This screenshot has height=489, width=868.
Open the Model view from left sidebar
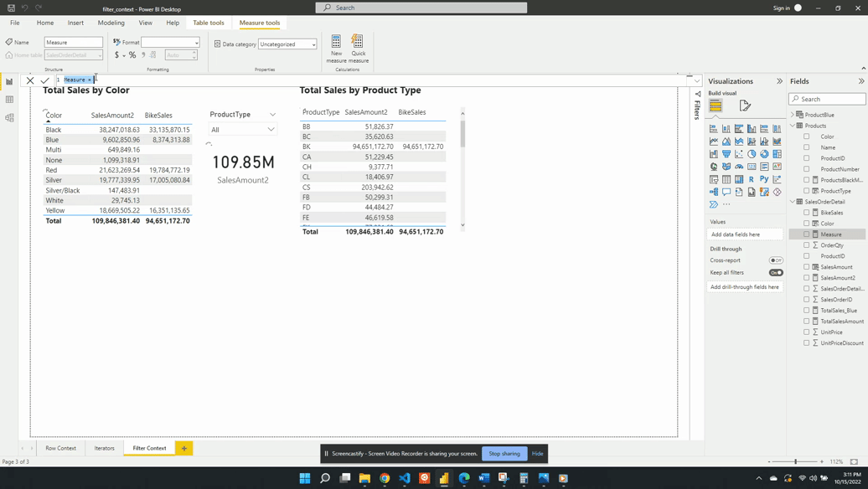click(x=9, y=118)
